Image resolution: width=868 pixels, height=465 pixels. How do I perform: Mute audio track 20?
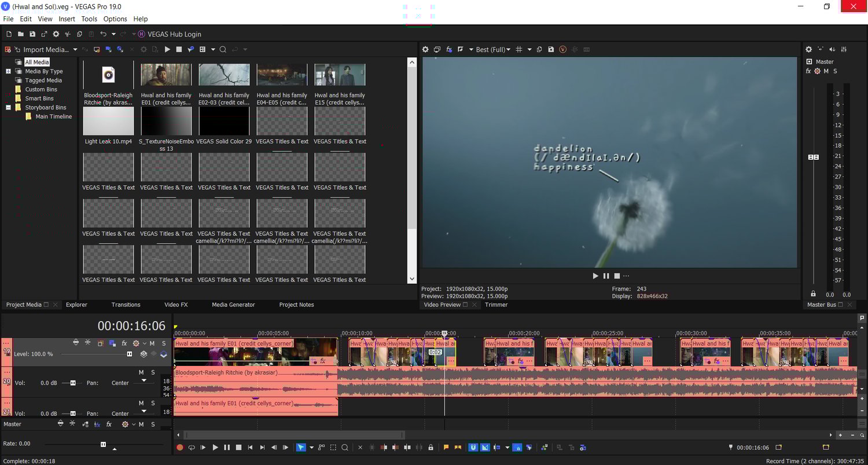[x=141, y=372]
